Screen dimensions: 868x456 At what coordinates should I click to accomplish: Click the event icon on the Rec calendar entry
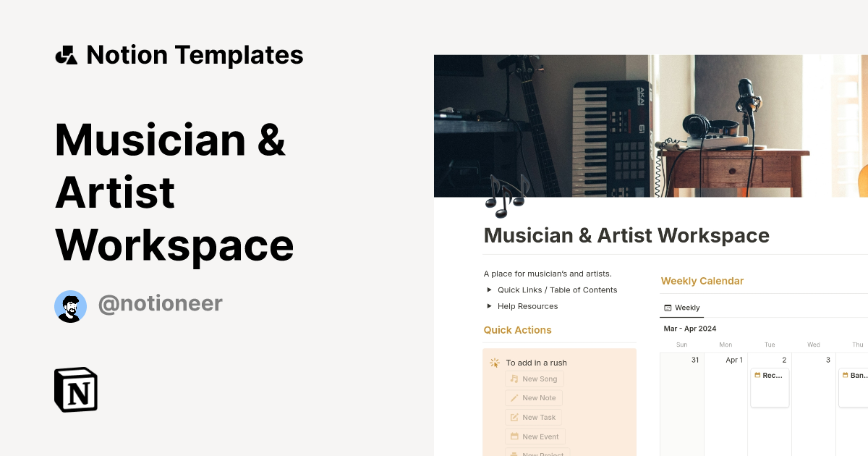pos(757,375)
